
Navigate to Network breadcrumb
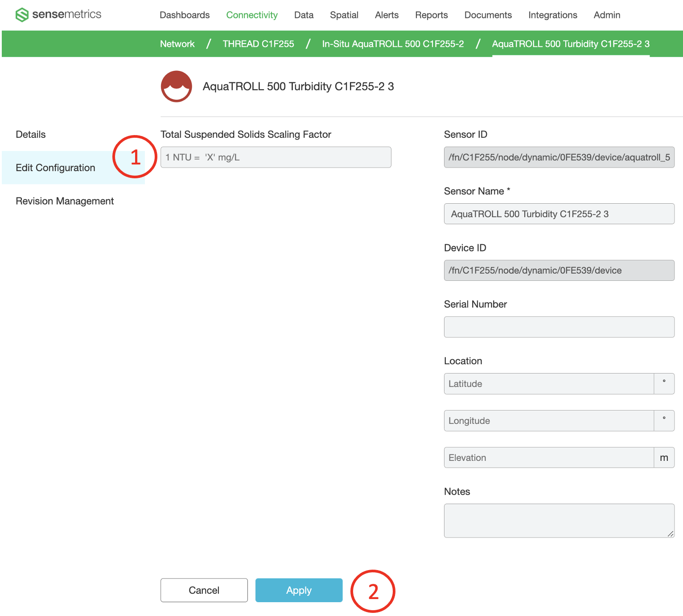[x=177, y=44]
